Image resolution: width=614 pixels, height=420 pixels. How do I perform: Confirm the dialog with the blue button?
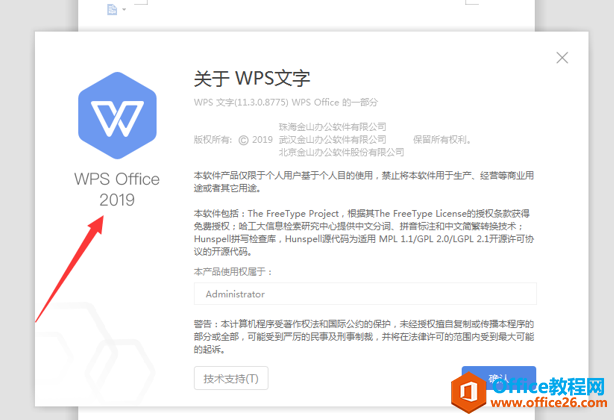pyautogui.click(x=498, y=378)
